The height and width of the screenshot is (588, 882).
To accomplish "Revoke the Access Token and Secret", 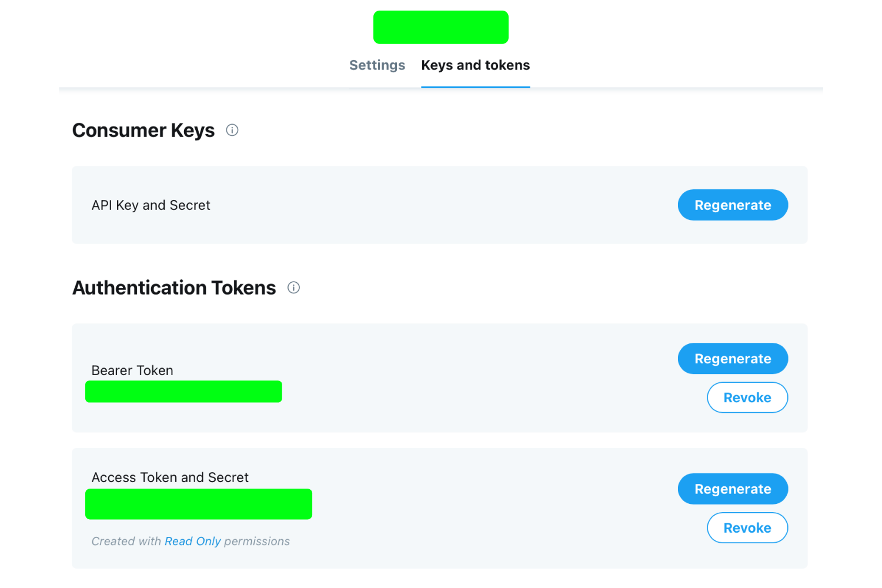I will pyautogui.click(x=747, y=528).
